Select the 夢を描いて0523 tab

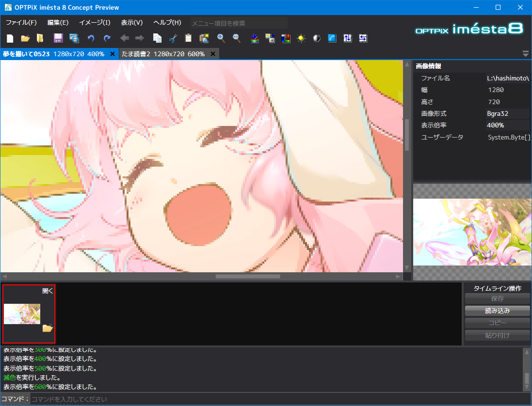[53, 54]
